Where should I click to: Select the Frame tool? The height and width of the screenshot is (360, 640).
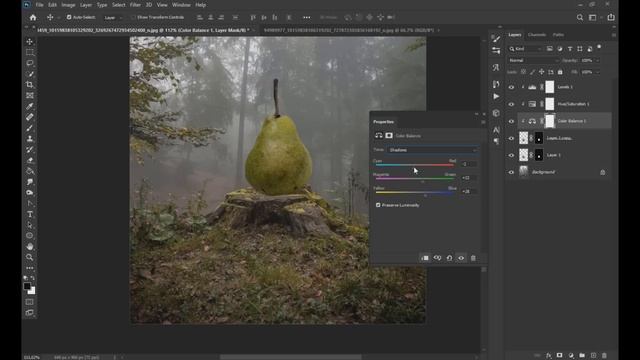(30, 96)
